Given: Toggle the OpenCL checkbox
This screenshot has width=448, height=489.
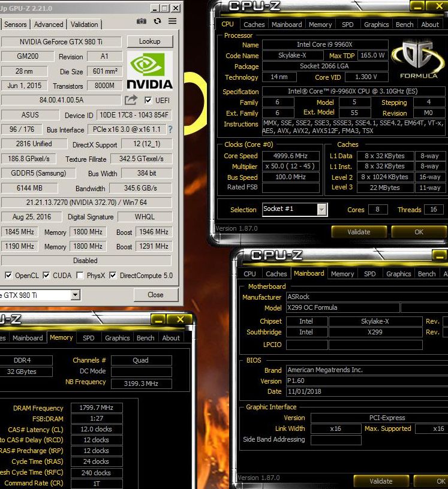Looking at the screenshot, I should pos(8,276).
